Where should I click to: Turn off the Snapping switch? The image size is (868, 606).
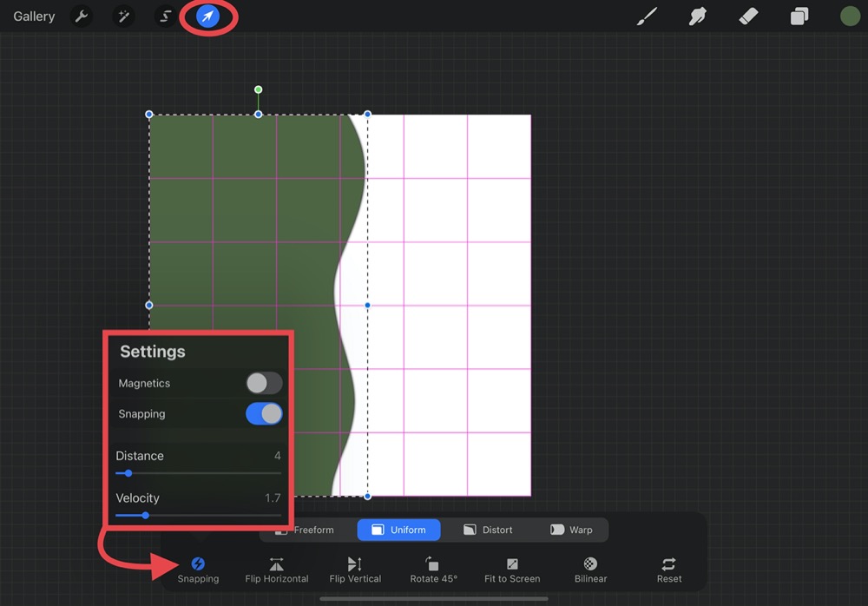264,414
